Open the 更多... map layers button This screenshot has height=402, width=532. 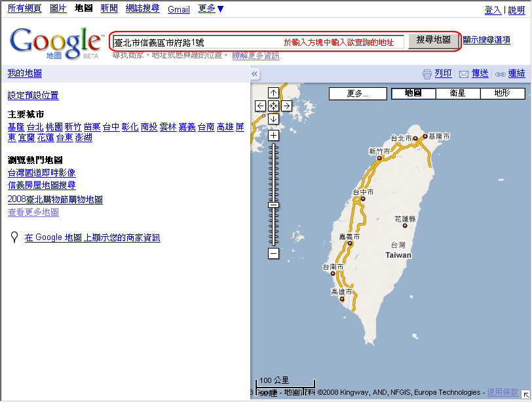coord(358,94)
